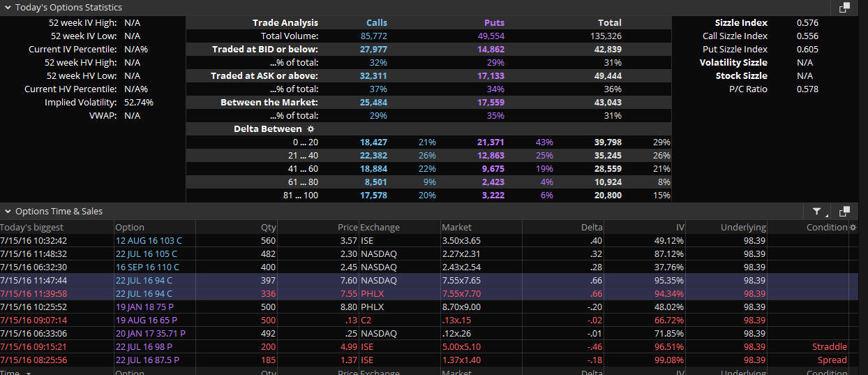The width and height of the screenshot is (868, 375).
Task: Detach the Options Time & Sales panel
Action: click(x=844, y=211)
